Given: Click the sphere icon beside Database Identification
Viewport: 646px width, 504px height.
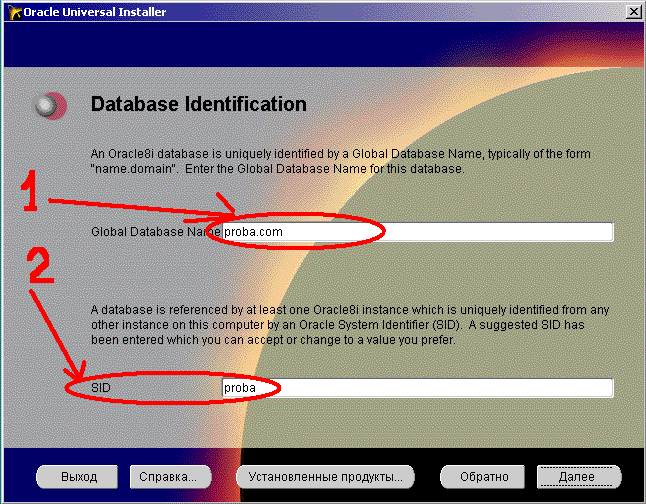Looking at the screenshot, I should click(48, 105).
